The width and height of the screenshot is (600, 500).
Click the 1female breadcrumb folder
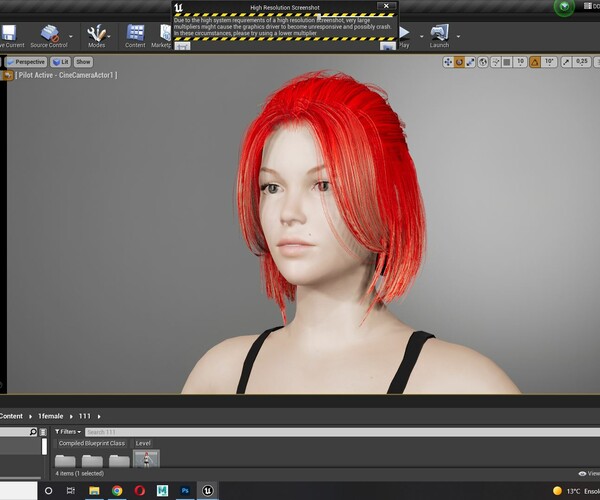point(51,416)
